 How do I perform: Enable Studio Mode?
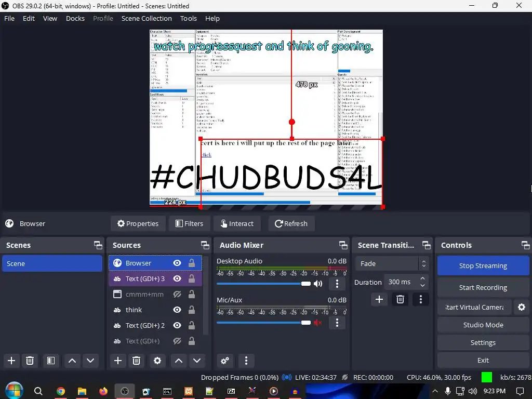point(483,325)
